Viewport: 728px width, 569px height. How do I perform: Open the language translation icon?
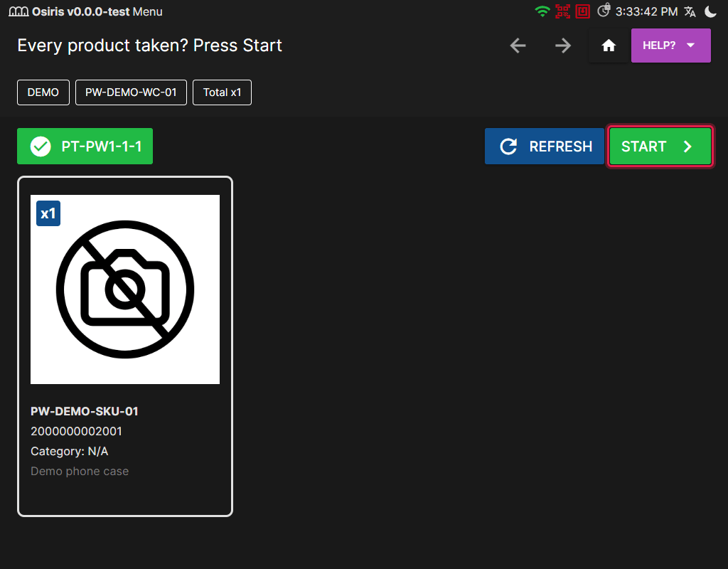point(690,11)
